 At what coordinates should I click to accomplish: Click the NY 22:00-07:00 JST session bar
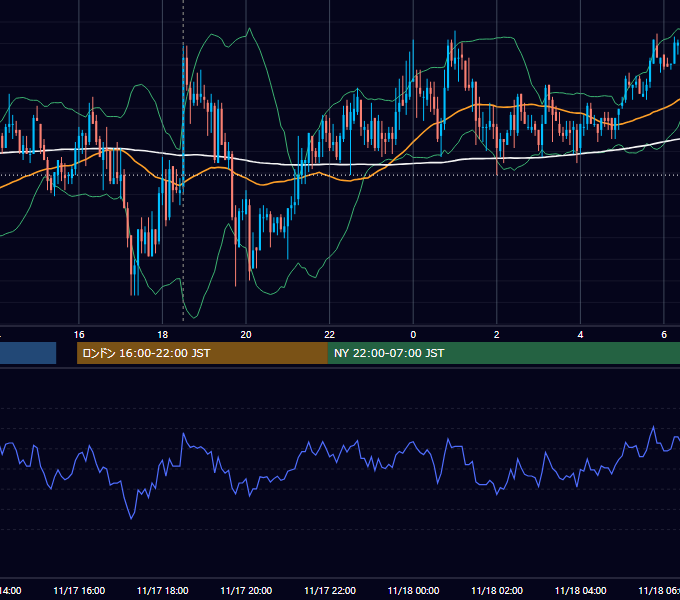(503, 353)
